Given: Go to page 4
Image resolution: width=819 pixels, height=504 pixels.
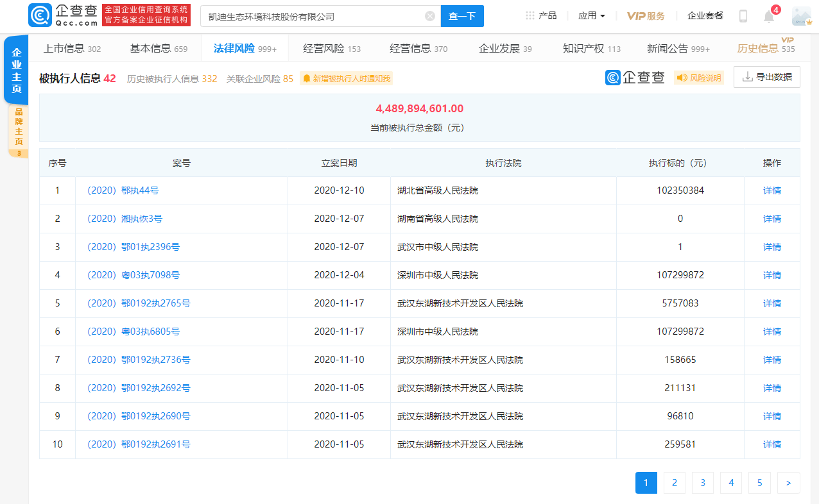Looking at the screenshot, I should (731, 483).
